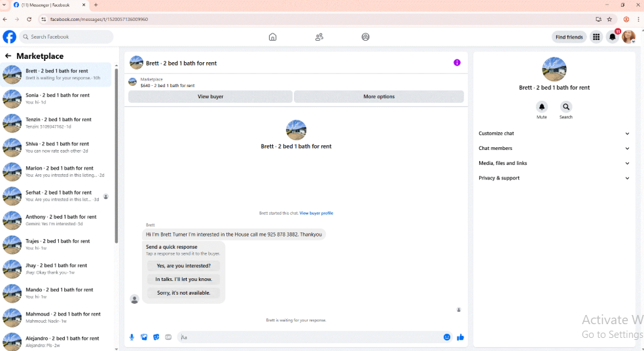Screen dimensions: 644x351
Task: Send a thumbs-up like
Action: tap(460, 337)
